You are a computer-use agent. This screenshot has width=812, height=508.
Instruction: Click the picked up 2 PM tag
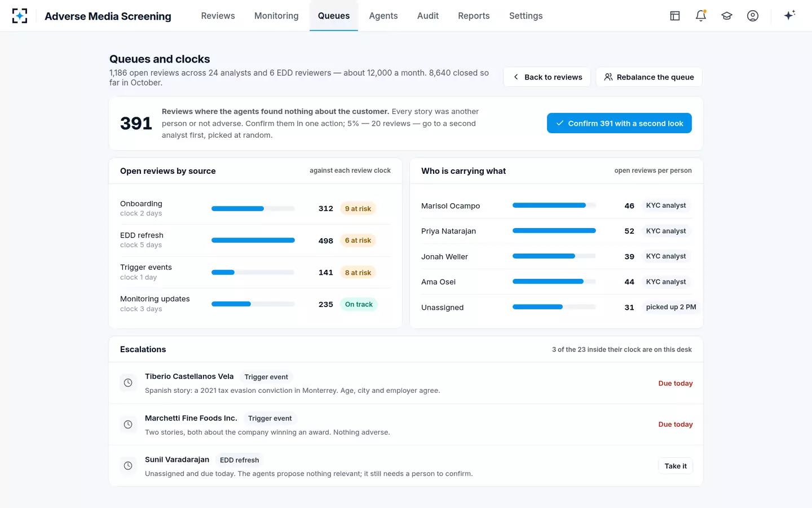[x=671, y=307]
